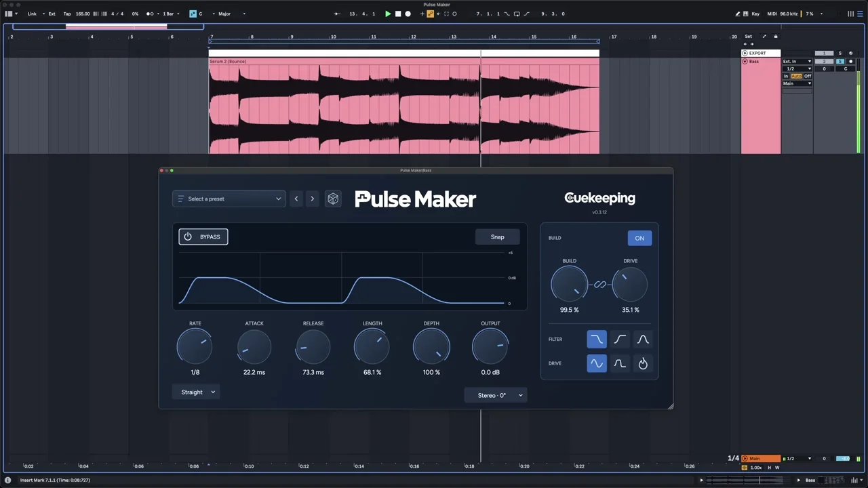Click the chain link between Build and Drive
868x488 pixels.
pos(600,285)
